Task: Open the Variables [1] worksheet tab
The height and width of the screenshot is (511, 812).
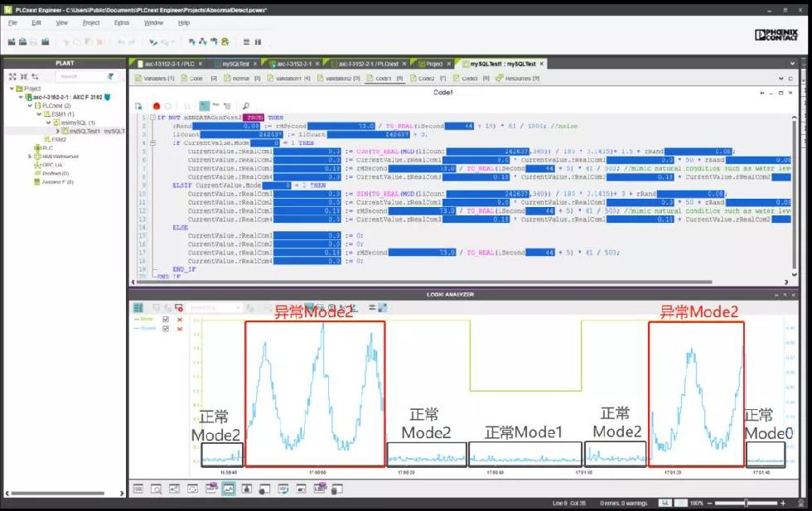Action: click(x=155, y=78)
